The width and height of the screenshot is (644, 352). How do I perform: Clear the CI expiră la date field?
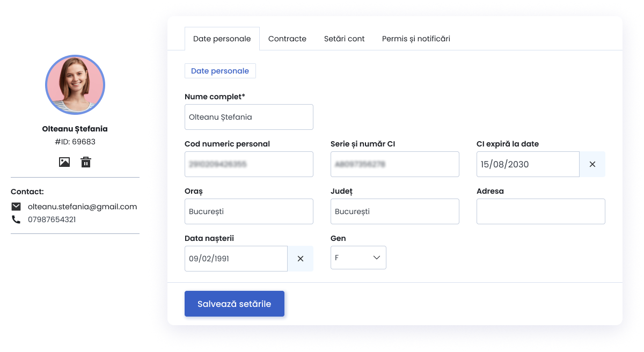coord(592,164)
